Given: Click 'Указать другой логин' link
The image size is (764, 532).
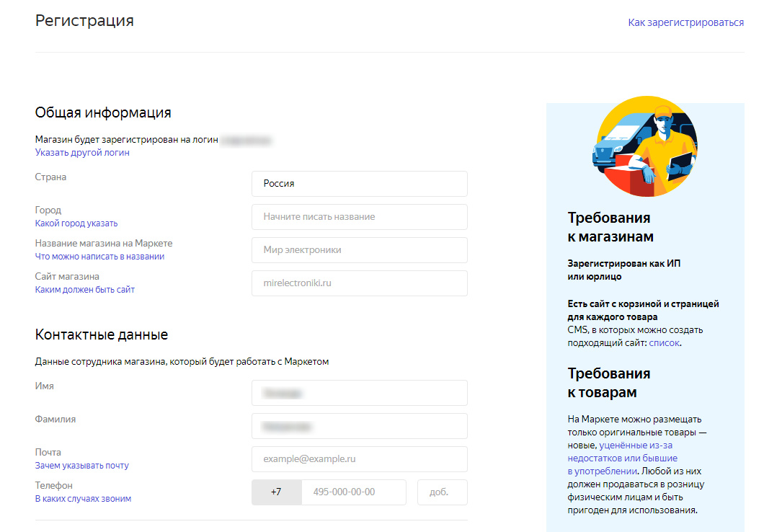Looking at the screenshot, I should (82, 153).
